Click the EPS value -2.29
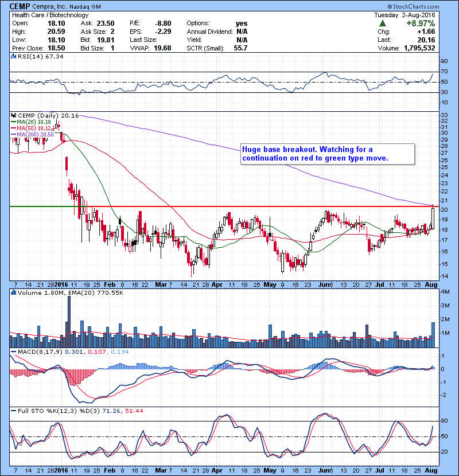459x476 pixels. [x=164, y=32]
